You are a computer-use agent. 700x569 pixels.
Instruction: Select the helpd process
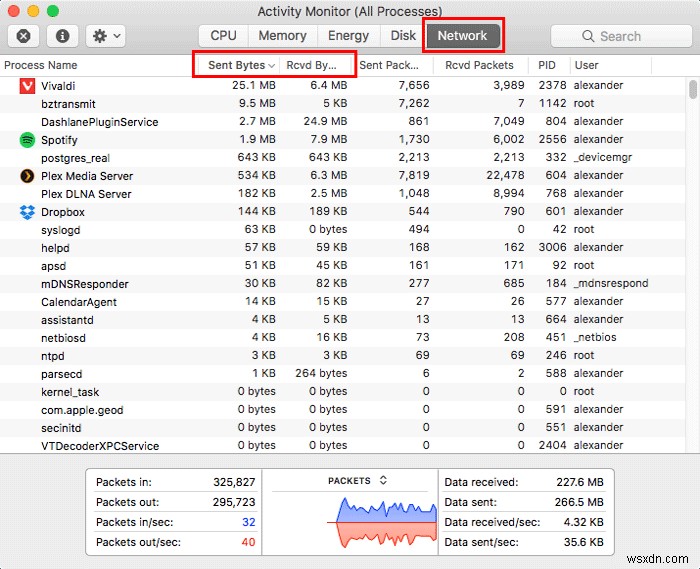pyautogui.click(x=55, y=248)
